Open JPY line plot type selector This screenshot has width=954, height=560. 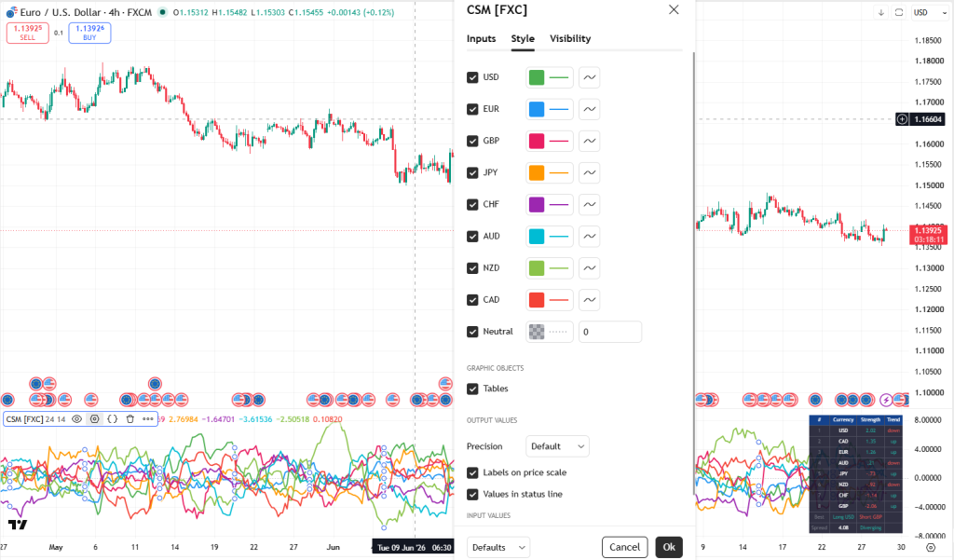(x=589, y=173)
